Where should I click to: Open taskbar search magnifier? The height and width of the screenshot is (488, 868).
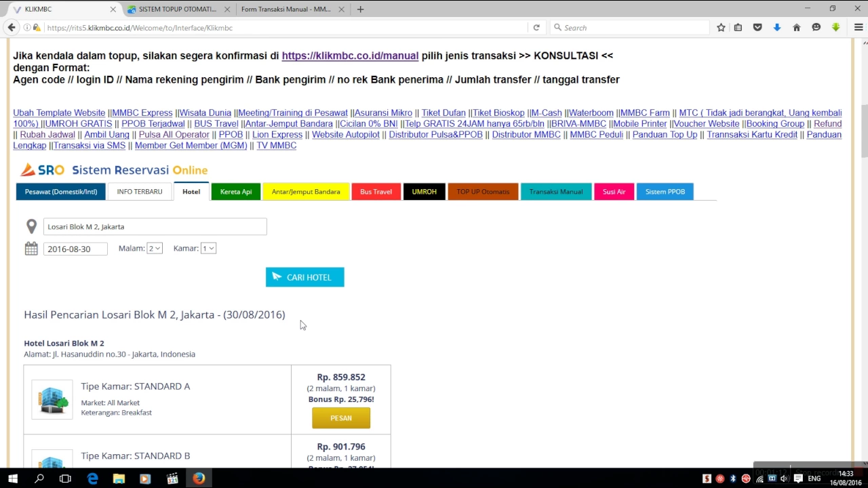(x=39, y=479)
